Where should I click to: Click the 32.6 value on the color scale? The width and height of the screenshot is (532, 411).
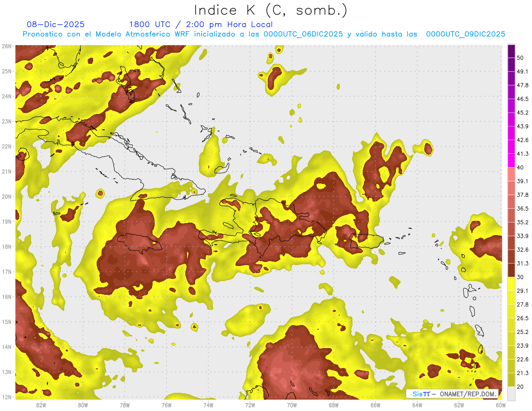pos(523,250)
